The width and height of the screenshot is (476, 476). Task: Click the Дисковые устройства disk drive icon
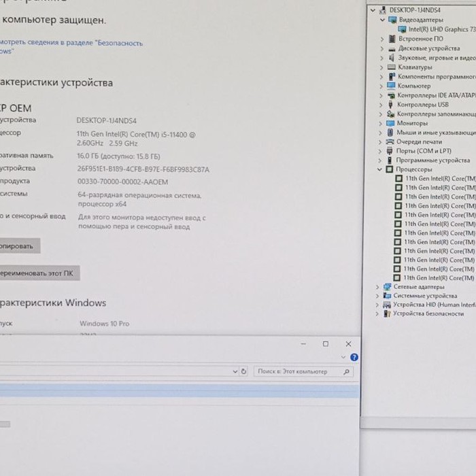point(392,48)
